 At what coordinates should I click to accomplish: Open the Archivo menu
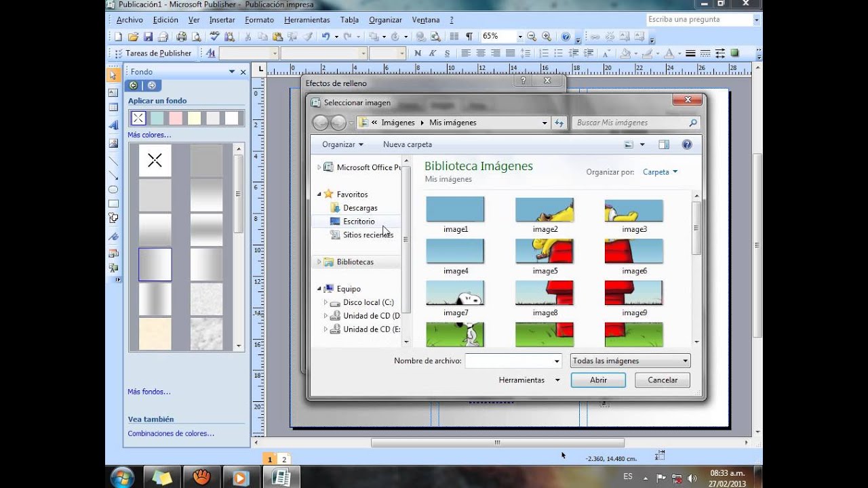130,20
